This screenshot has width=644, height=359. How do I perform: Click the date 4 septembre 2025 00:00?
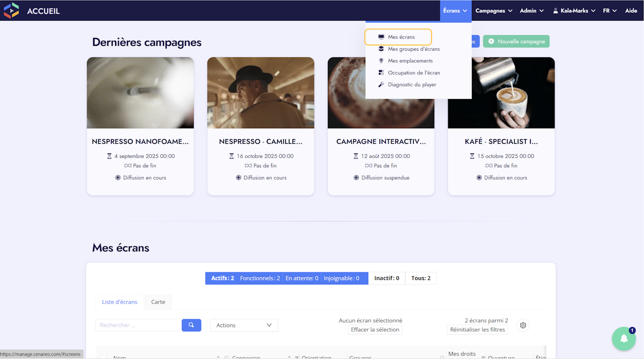point(144,156)
